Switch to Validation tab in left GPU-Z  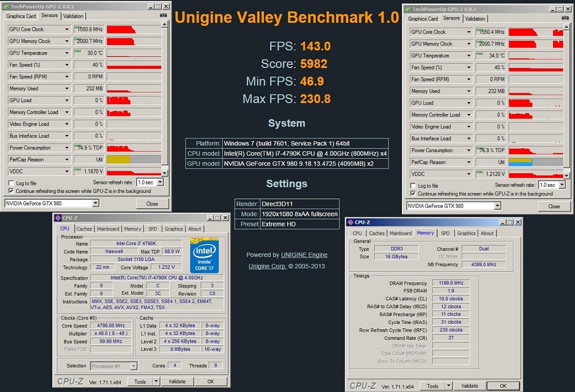tap(73, 16)
